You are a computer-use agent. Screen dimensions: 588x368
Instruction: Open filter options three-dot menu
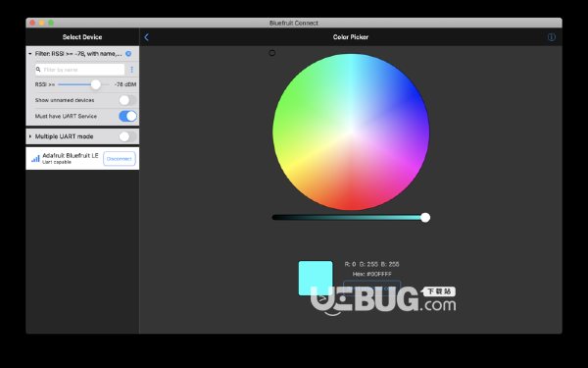tap(131, 70)
